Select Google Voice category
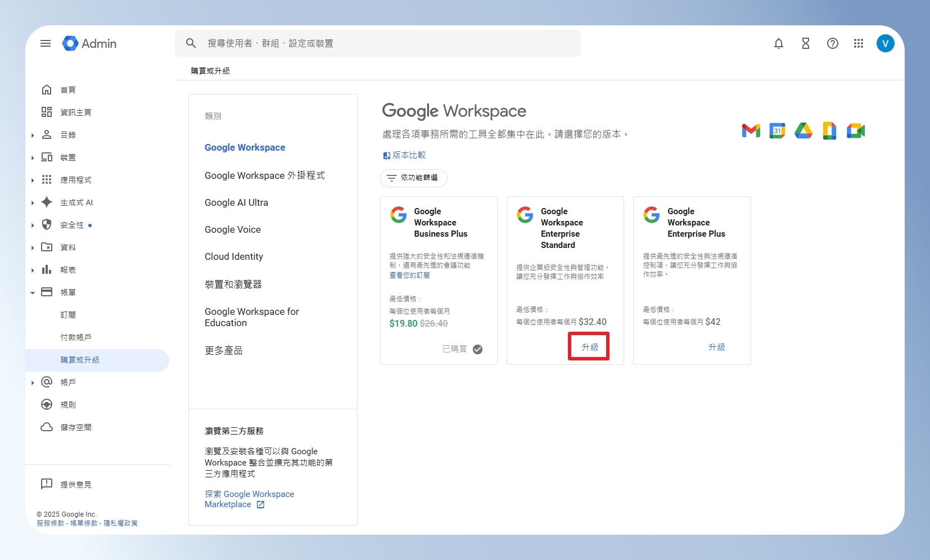The height and width of the screenshot is (560, 930). click(x=233, y=229)
